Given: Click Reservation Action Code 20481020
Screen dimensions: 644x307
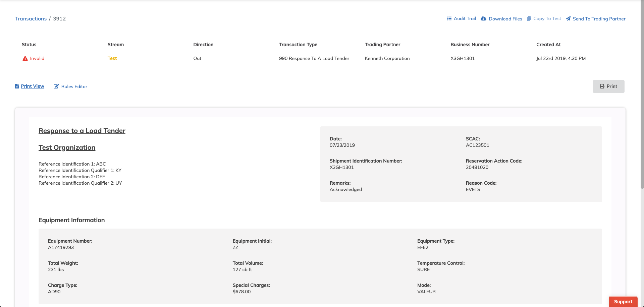Looking at the screenshot, I should (x=477, y=167).
